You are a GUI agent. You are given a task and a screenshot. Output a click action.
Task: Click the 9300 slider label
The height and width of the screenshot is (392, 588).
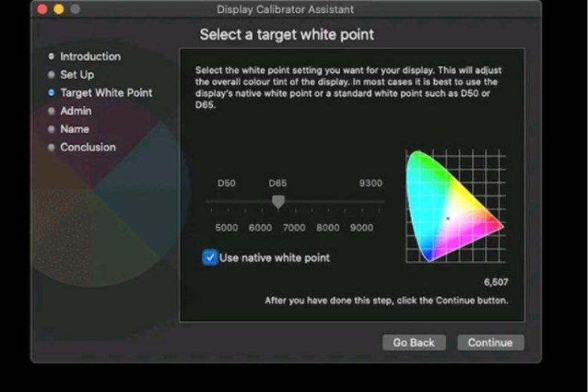click(371, 184)
